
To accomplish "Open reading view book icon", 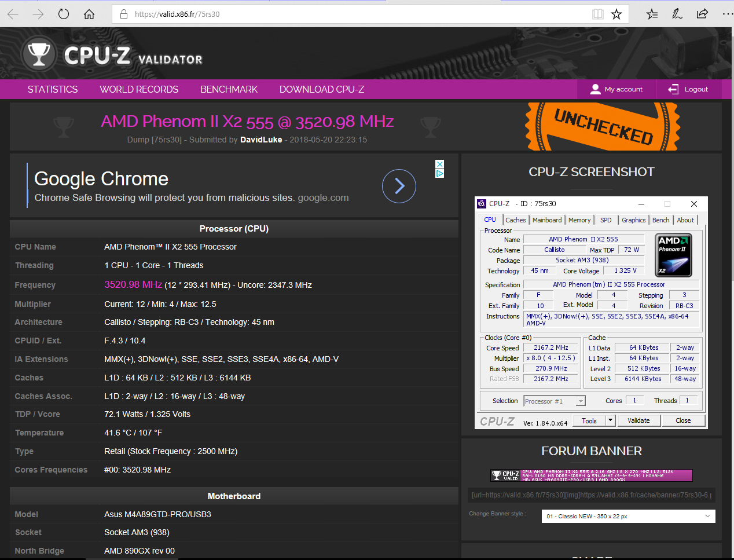I will pyautogui.click(x=598, y=14).
